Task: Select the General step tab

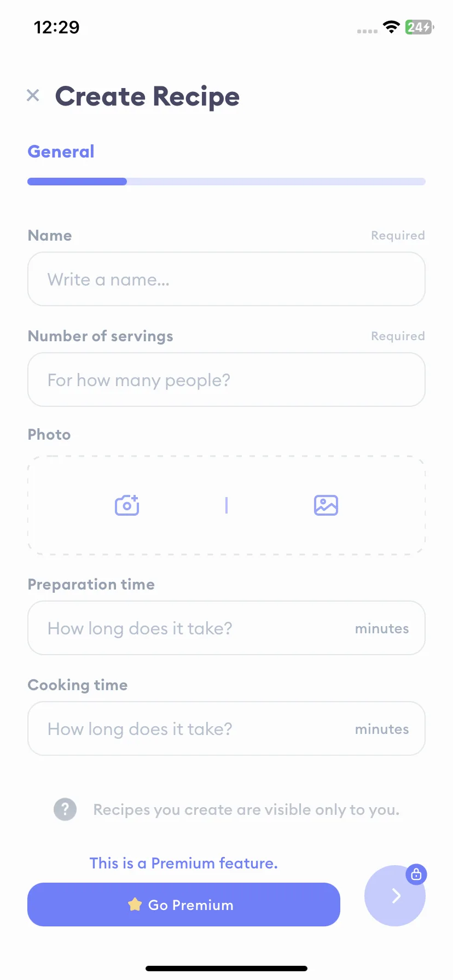Action: point(61,151)
